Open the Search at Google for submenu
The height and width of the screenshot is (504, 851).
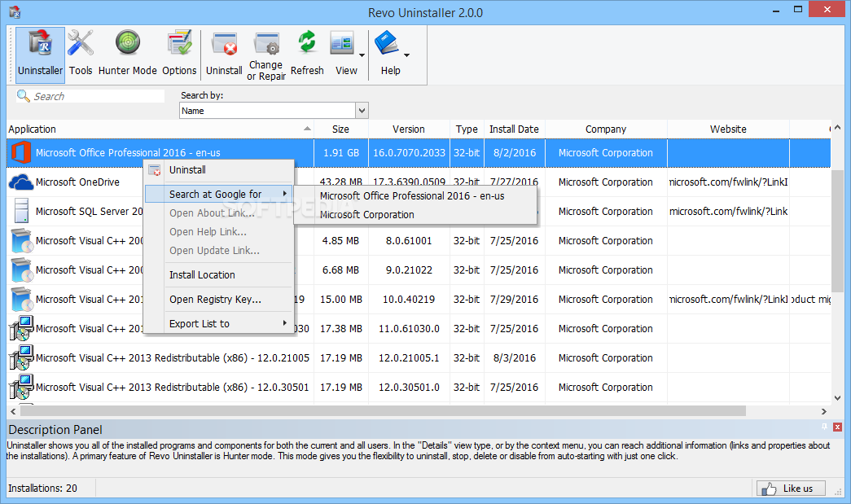[x=219, y=195]
